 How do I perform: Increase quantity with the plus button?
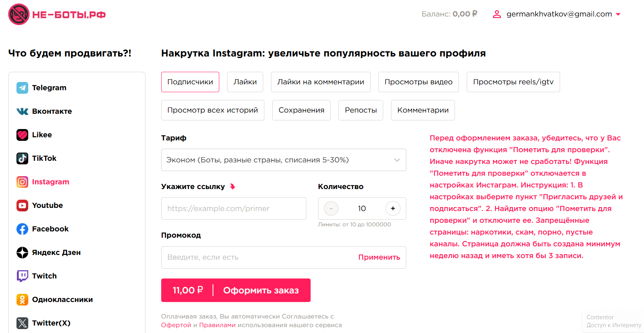click(x=393, y=209)
